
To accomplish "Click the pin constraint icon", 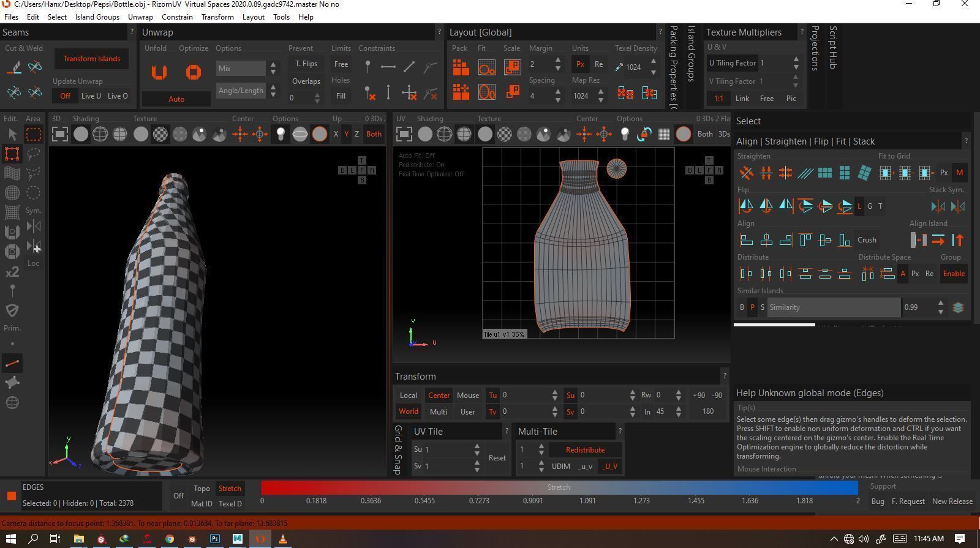I will pyautogui.click(x=367, y=66).
